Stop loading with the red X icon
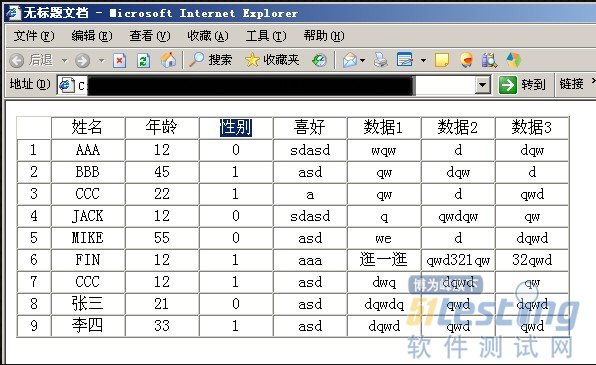This screenshot has width=596, height=365. pos(120,60)
